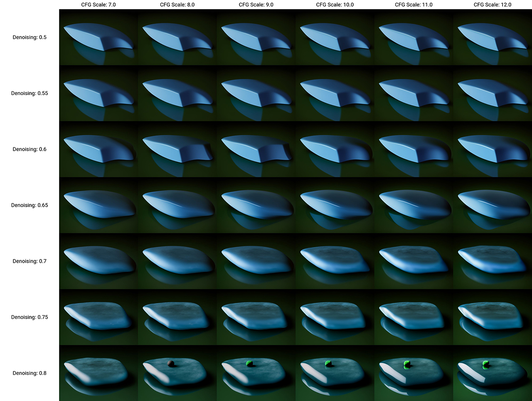The image size is (532, 401).
Task: Click the Denoising 0.75, CFG 7.0 image
Action: coord(99,317)
